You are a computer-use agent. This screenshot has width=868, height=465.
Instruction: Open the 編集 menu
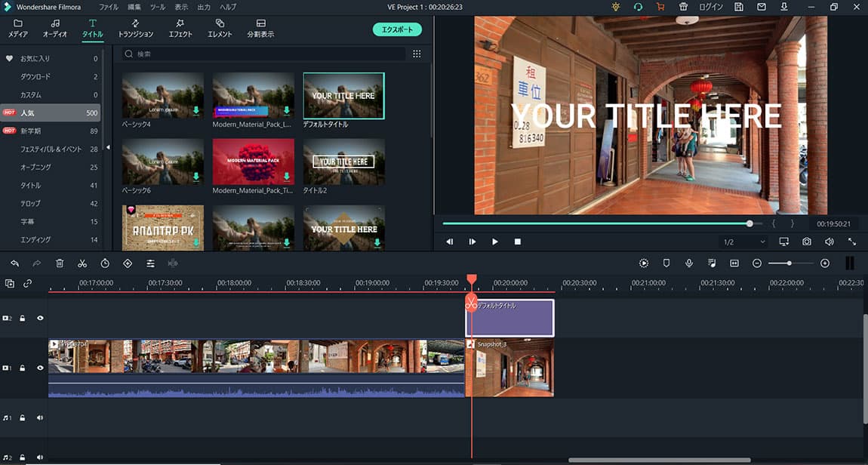click(134, 8)
